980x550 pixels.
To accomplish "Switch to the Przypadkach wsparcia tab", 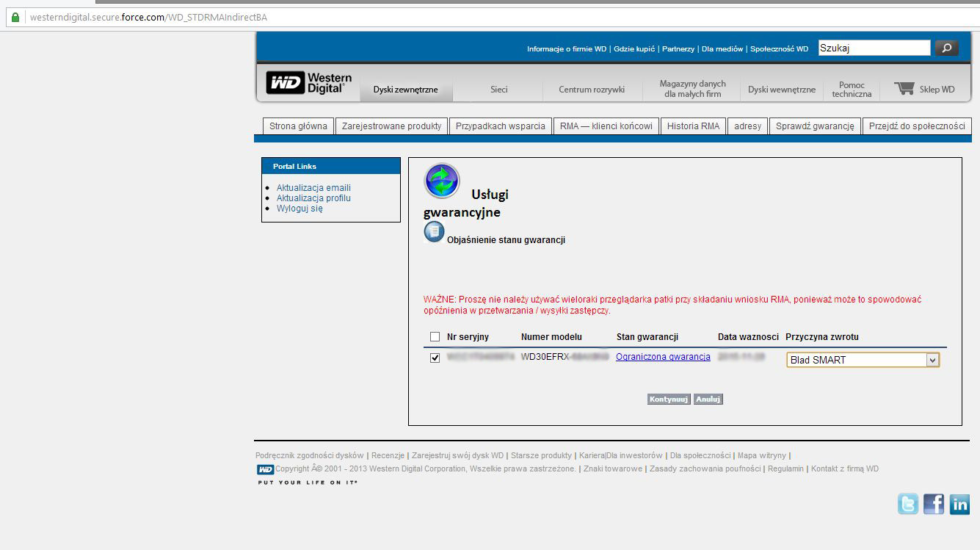I will (x=500, y=126).
